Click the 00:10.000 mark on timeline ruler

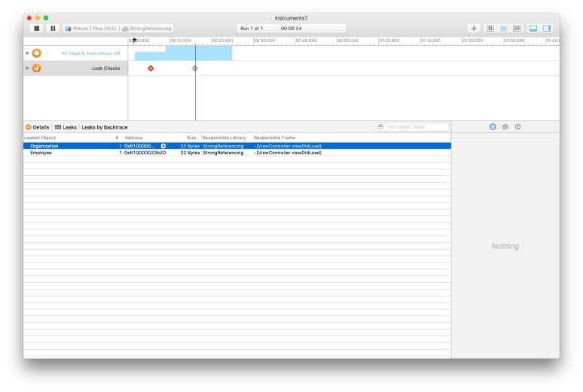(x=181, y=41)
